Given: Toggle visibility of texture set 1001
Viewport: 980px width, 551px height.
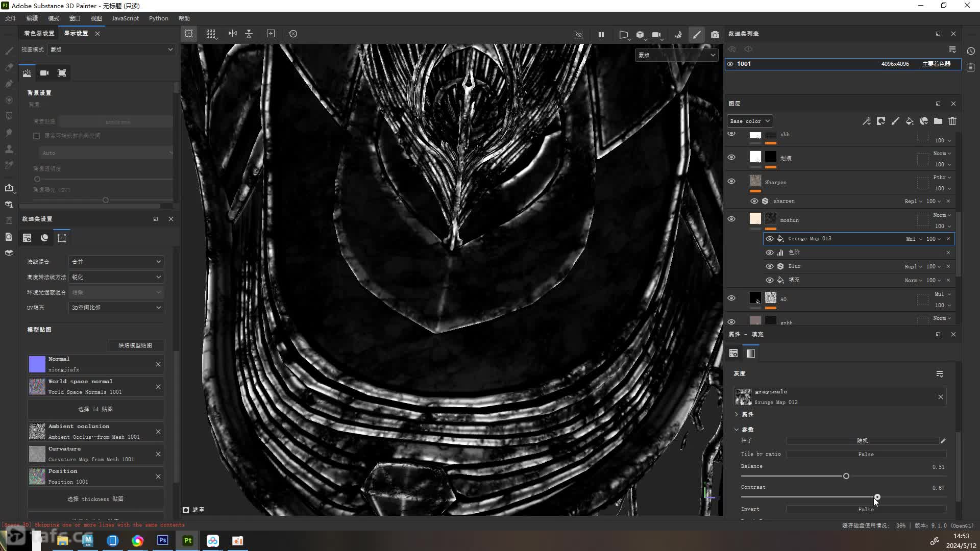Looking at the screenshot, I should point(730,64).
